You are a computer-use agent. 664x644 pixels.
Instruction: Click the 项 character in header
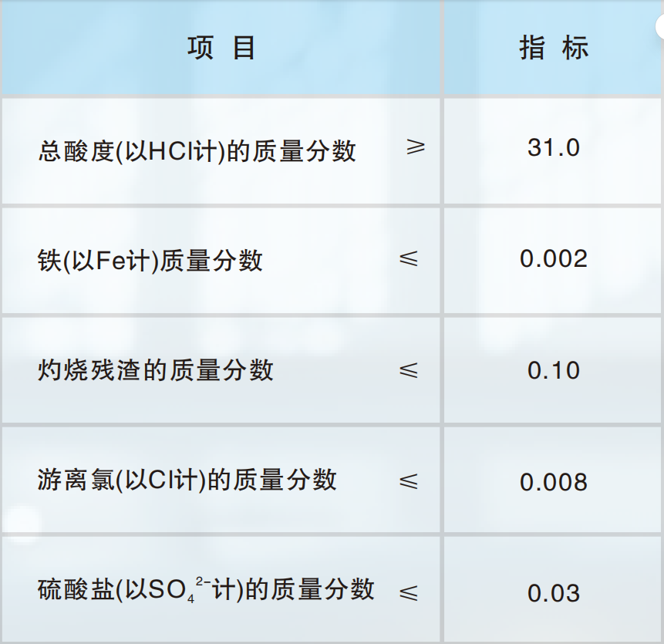coord(200,47)
